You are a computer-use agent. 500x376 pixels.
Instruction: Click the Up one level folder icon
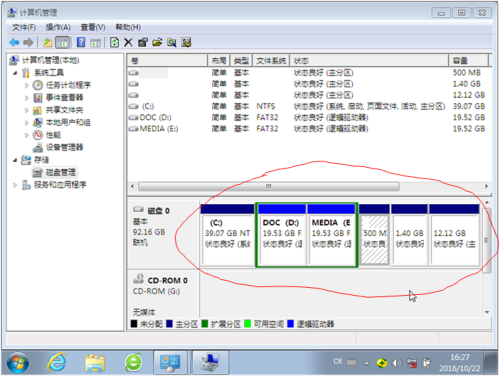point(47,42)
